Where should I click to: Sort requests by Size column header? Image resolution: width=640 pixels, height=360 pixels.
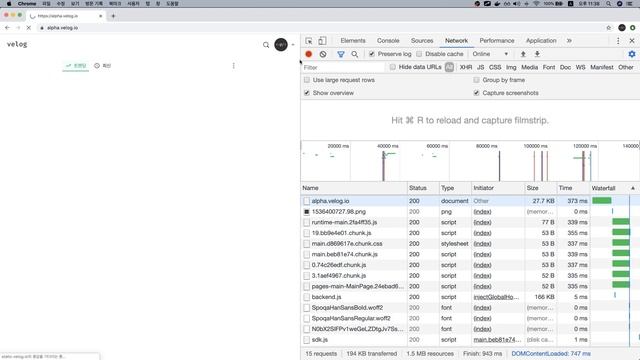point(540,188)
